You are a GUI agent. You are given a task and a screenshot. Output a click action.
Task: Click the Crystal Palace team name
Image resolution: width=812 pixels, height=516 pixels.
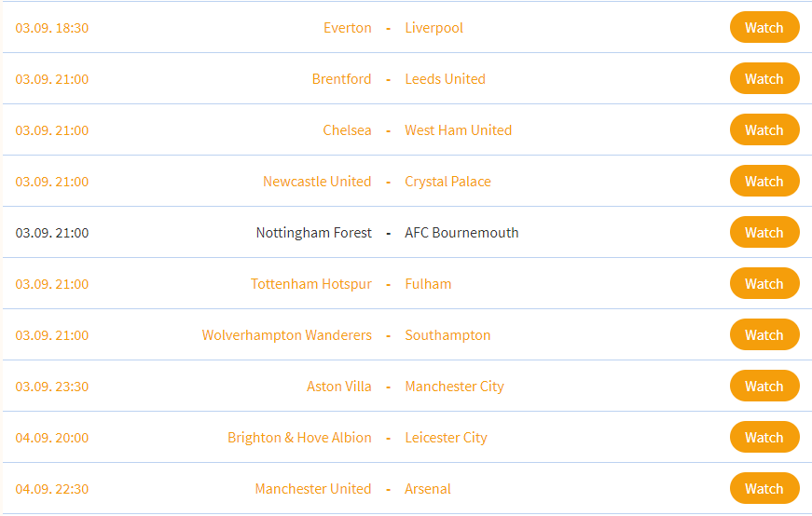point(447,182)
